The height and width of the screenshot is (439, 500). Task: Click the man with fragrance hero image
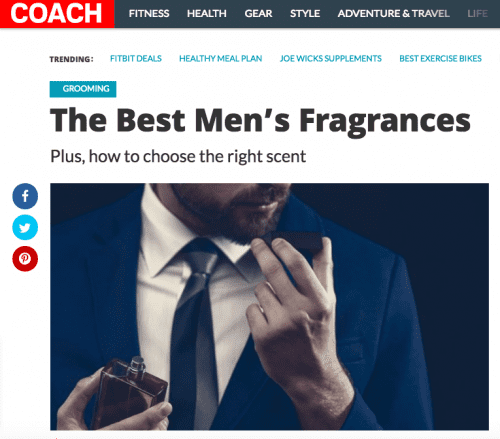tap(269, 307)
